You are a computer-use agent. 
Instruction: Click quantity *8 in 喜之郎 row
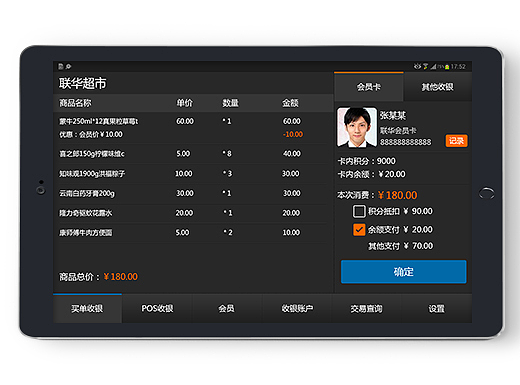coord(227,154)
